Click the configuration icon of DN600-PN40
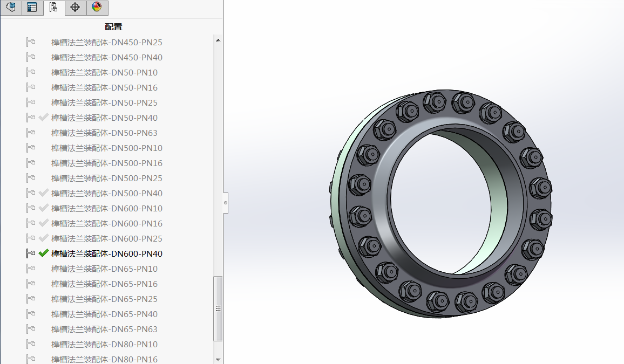This screenshot has width=624, height=364. (31, 253)
